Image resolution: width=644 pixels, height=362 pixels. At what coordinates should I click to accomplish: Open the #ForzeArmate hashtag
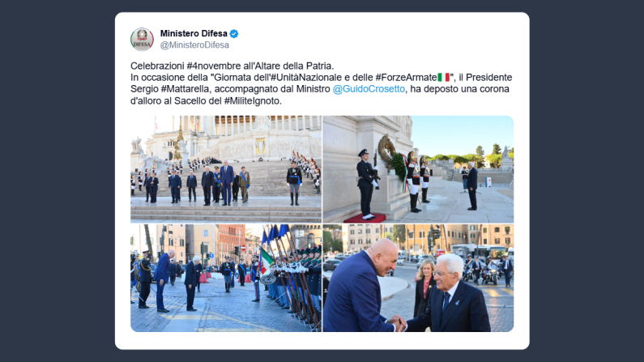(x=406, y=78)
